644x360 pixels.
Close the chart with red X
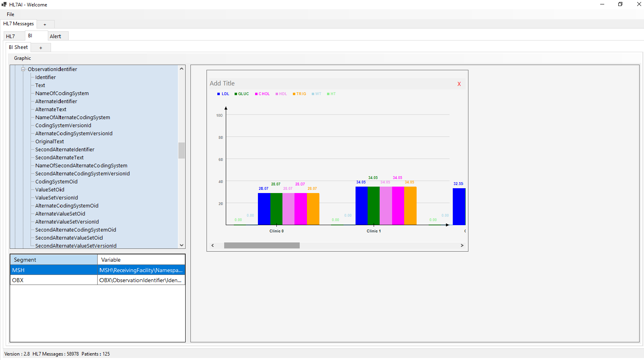pos(459,84)
